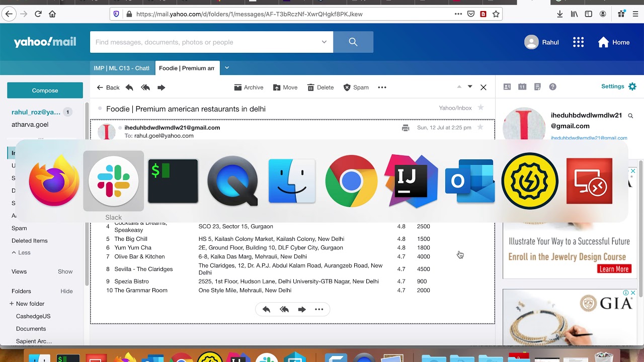This screenshot has width=644, height=362.
Task: Switch to IntelliJ IDEA in the app switcher
Action: (x=411, y=181)
